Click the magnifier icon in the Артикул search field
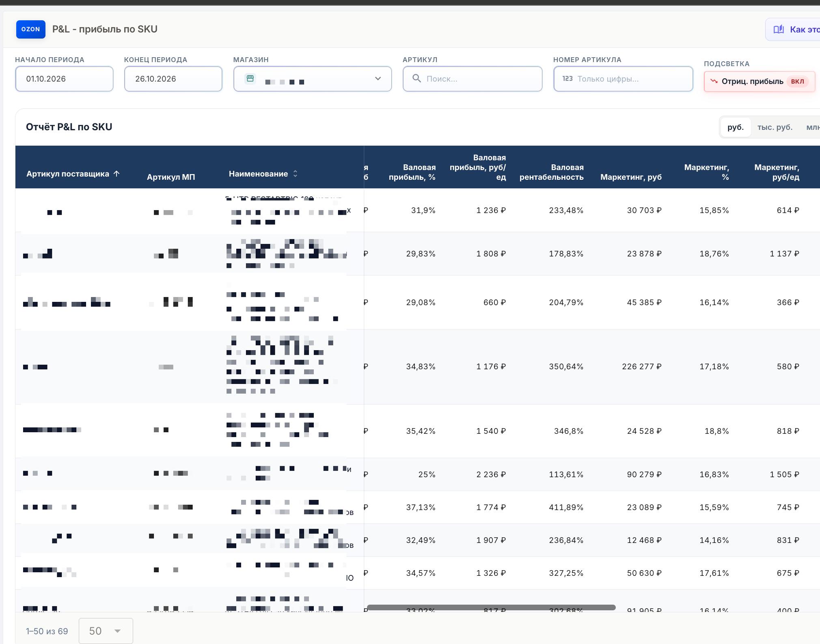This screenshot has width=820, height=644. [x=416, y=78]
